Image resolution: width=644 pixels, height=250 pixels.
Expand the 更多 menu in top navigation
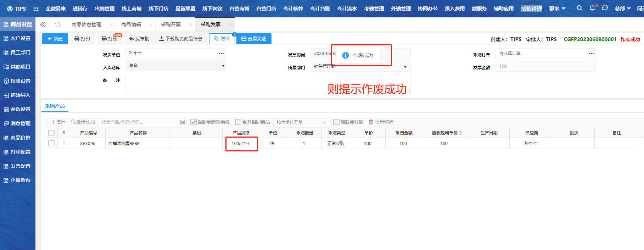tap(557, 9)
